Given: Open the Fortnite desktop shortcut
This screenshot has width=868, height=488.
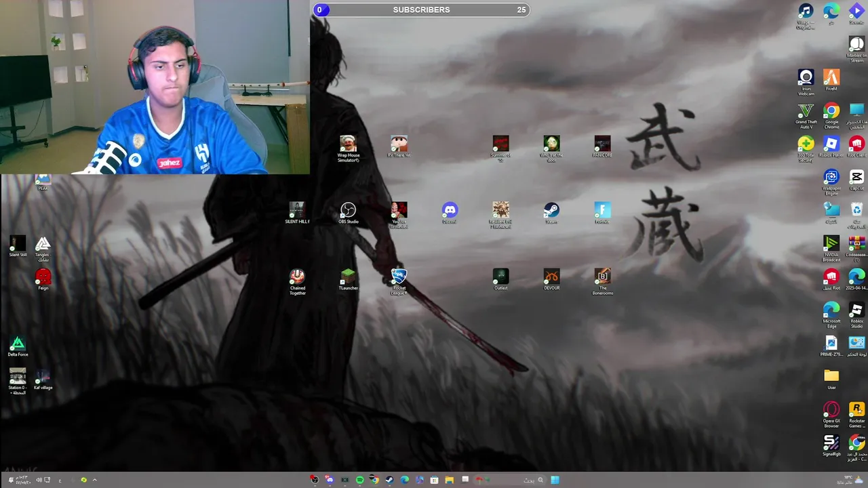Looking at the screenshot, I should point(602,213).
